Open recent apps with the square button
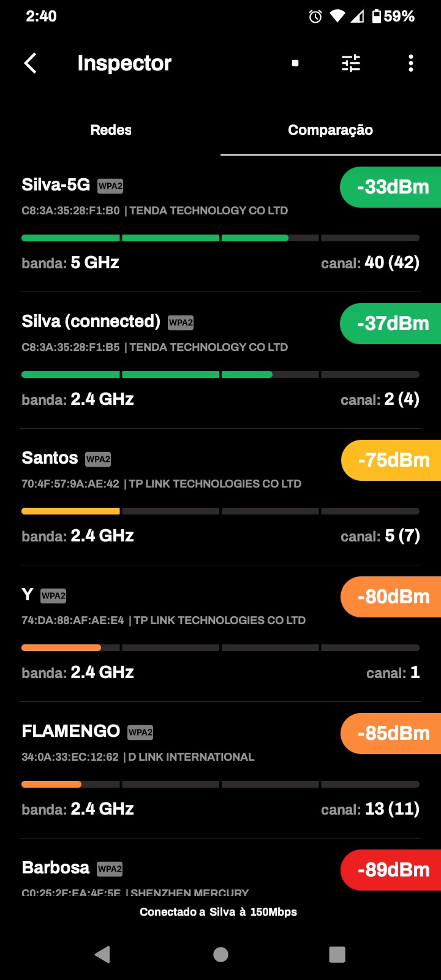 pyautogui.click(x=337, y=954)
